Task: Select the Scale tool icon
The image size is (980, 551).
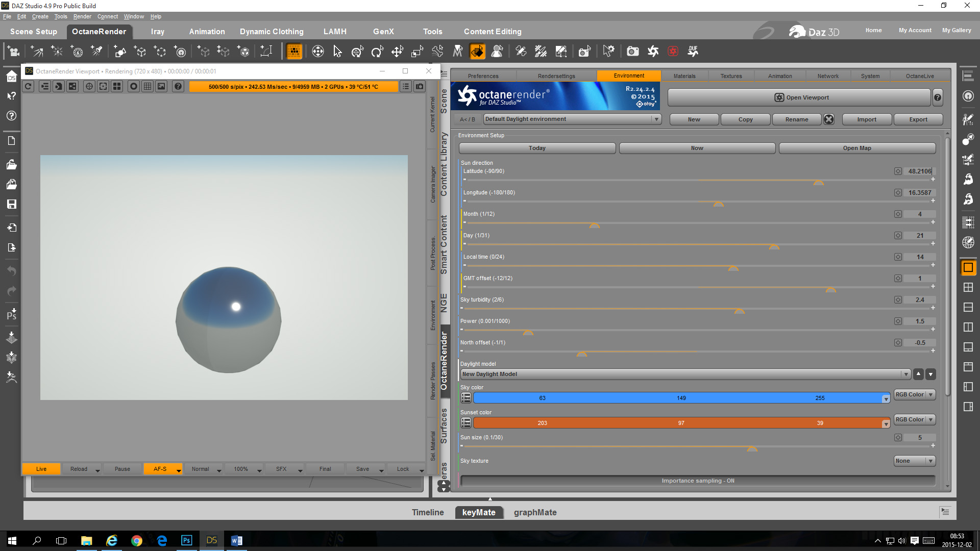Action: coord(417,51)
